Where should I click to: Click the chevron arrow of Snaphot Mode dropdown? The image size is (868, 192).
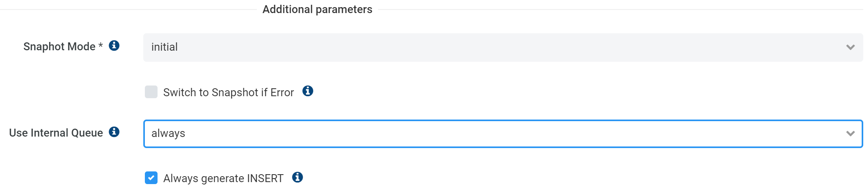coord(850,48)
